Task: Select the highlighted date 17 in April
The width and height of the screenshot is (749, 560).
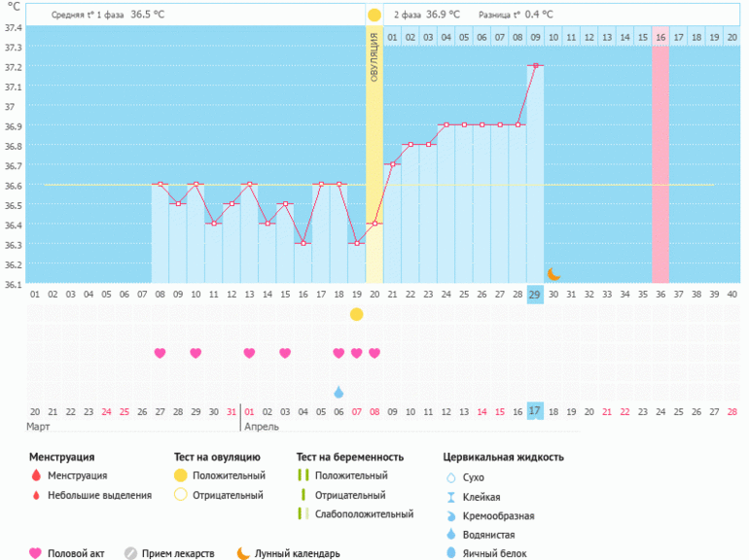Action: pos(535,411)
